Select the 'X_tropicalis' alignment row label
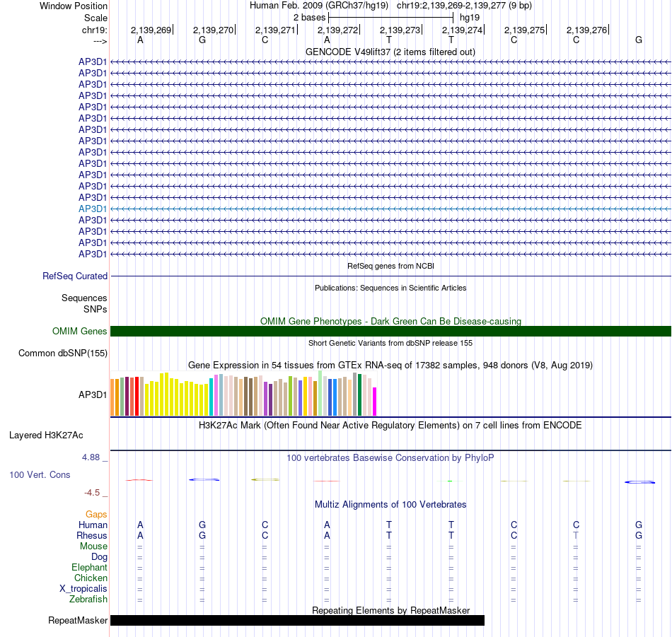Image resolution: width=672 pixels, height=637 pixels. point(83,589)
